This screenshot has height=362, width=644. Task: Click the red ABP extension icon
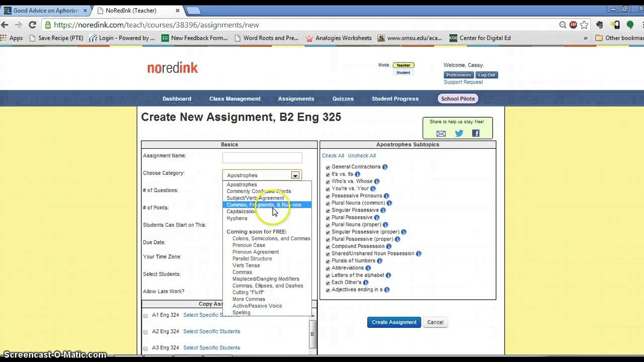pos(574,25)
